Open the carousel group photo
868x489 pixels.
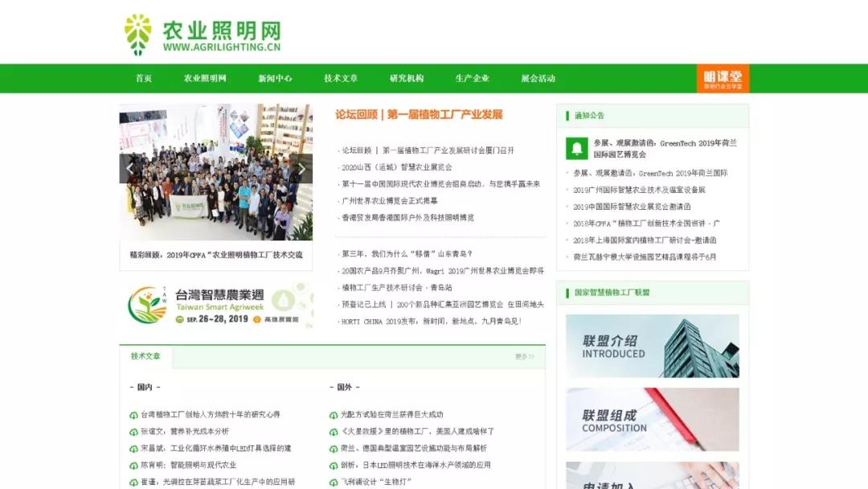click(x=216, y=172)
